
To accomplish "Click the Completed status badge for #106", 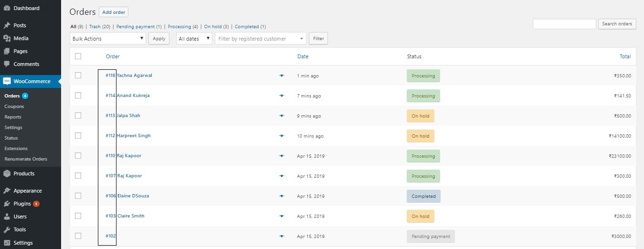I will [423, 196].
